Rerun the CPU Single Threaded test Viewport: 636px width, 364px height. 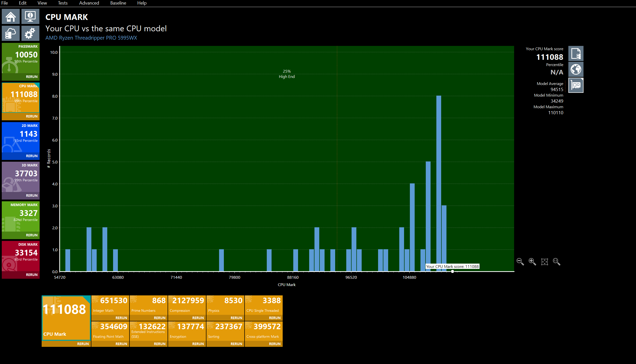275,318
